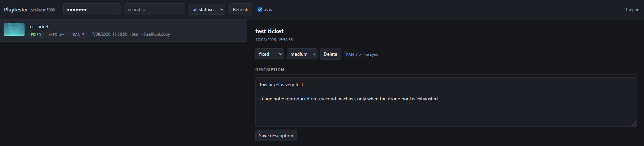Select the FIXED badge in ticket row
Screen dimensions: 644x146
pyautogui.click(x=36, y=35)
